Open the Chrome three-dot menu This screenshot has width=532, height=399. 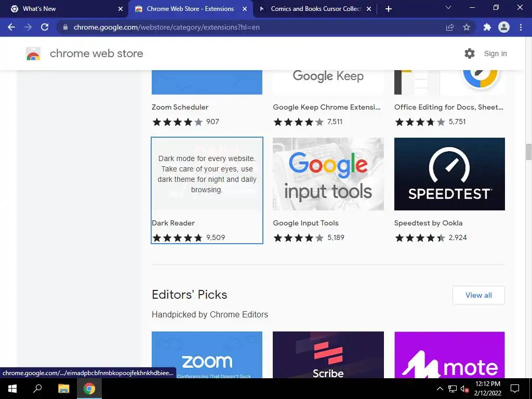pos(521,27)
